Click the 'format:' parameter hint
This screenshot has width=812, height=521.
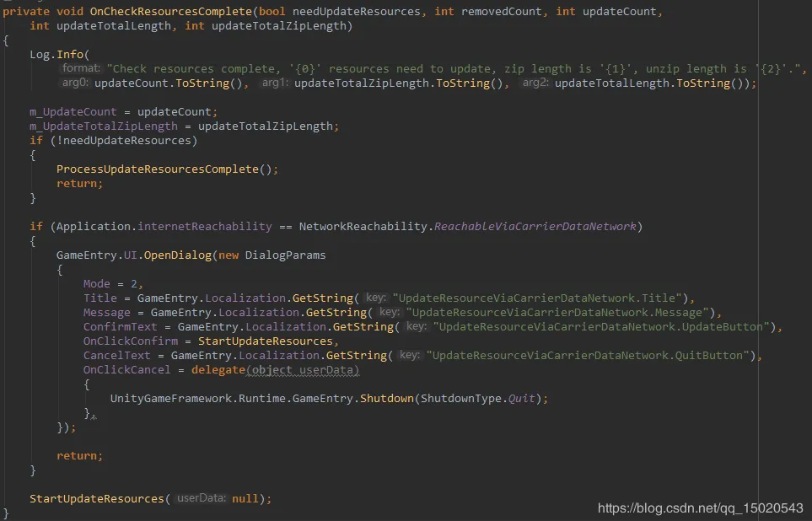pos(81,68)
